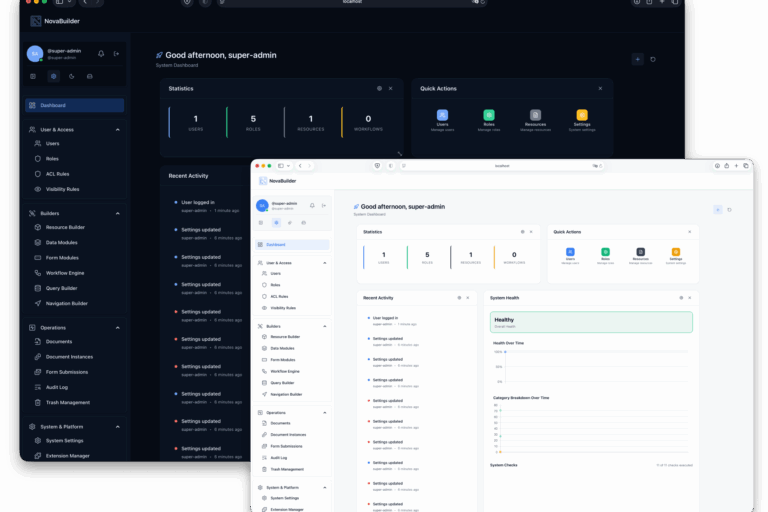
Task: Open new tab plus icon in light window
Action: point(736,166)
